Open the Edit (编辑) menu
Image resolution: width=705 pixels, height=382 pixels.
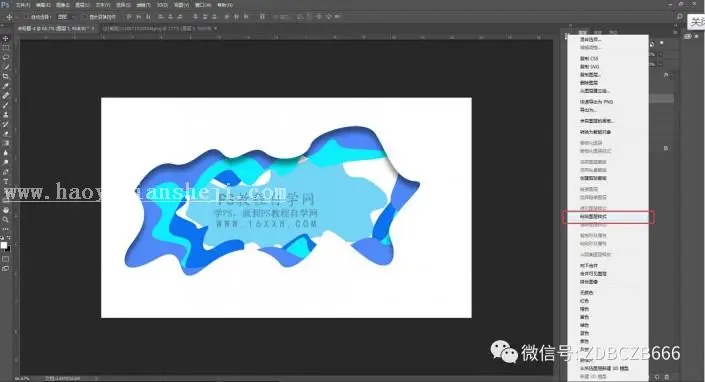tap(43, 5)
